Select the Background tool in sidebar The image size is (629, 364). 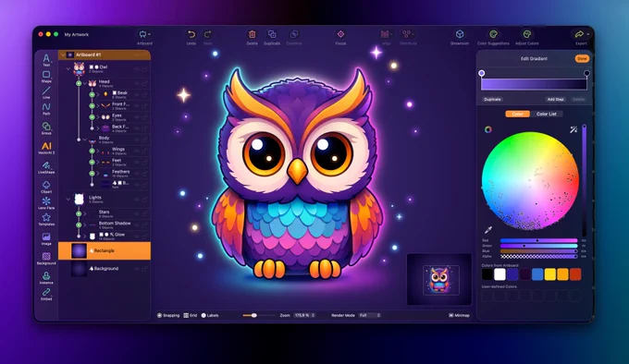click(46, 259)
